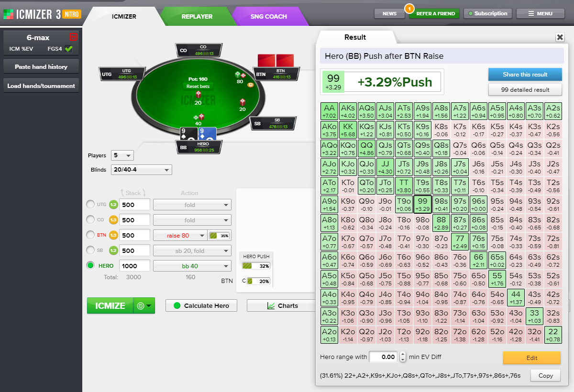574x392 pixels.
Task: Click Share this result button
Action: [525, 75]
